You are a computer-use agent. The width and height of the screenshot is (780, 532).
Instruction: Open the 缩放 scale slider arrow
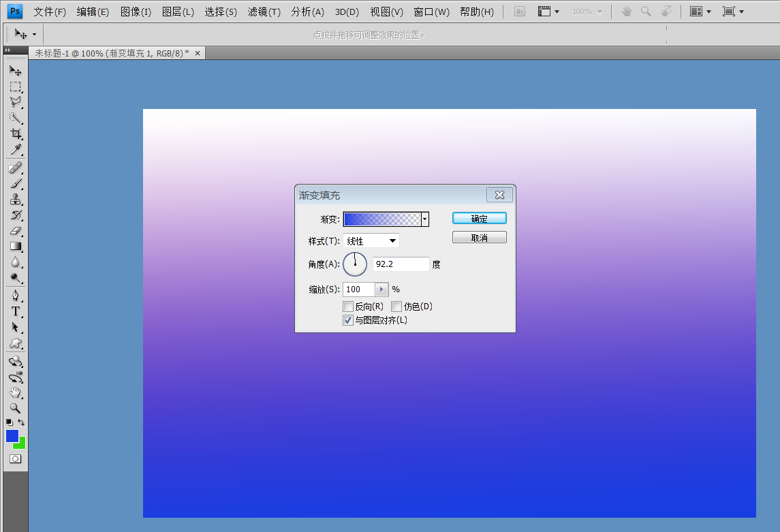point(381,290)
